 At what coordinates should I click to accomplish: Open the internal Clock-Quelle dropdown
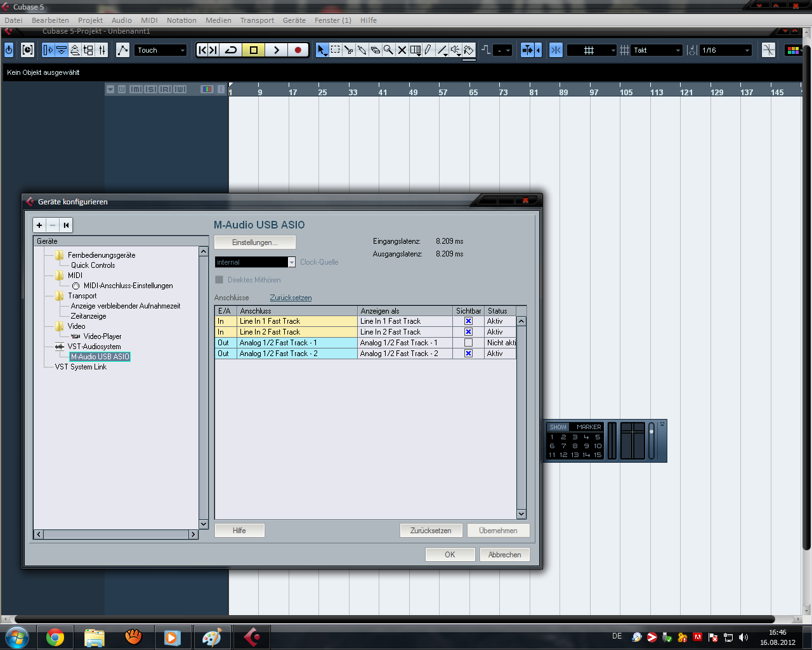pyautogui.click(x=255, y=262)
